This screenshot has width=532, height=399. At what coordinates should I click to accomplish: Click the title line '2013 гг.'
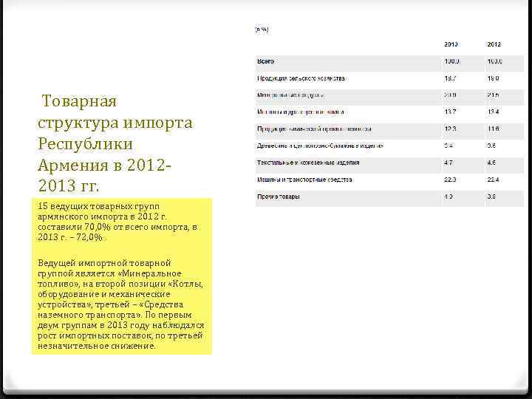[68, 185]
